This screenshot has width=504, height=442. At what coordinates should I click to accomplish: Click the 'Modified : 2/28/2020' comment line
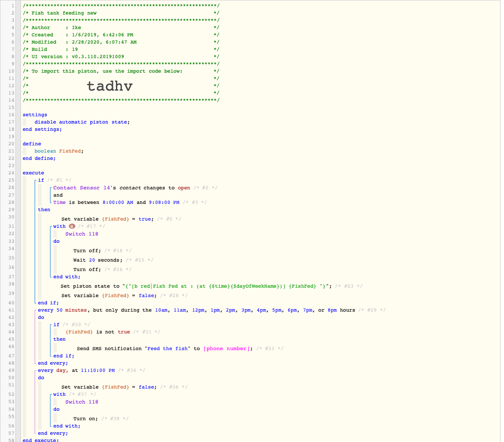pyautogui.click(x=121, y=42)
